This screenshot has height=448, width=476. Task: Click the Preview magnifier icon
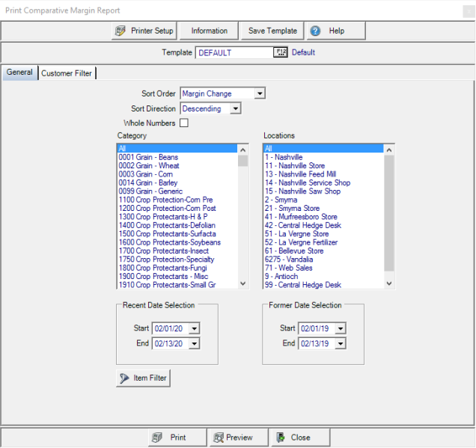[218, 438]
